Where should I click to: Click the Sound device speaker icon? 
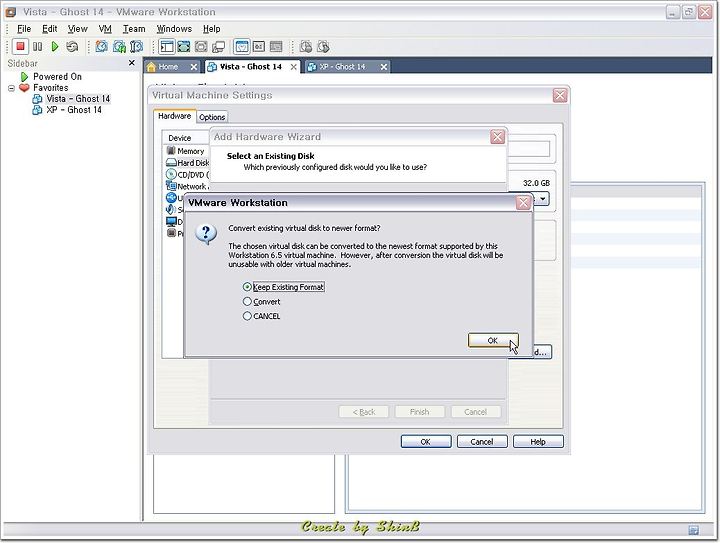click(x=171, y=209)
